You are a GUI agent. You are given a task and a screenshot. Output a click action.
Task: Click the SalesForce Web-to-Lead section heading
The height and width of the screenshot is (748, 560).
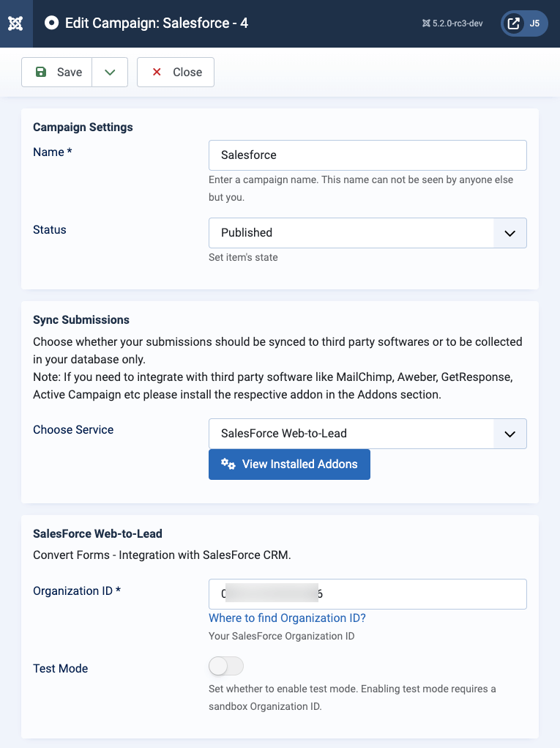coord(97,533)
